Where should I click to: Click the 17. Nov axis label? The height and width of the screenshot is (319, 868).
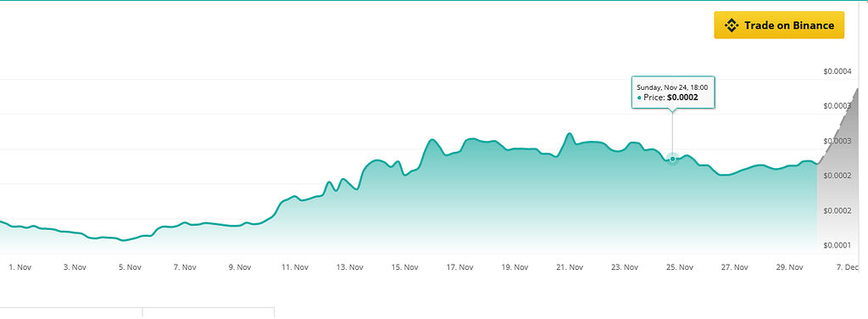click(x=459, y=267)
